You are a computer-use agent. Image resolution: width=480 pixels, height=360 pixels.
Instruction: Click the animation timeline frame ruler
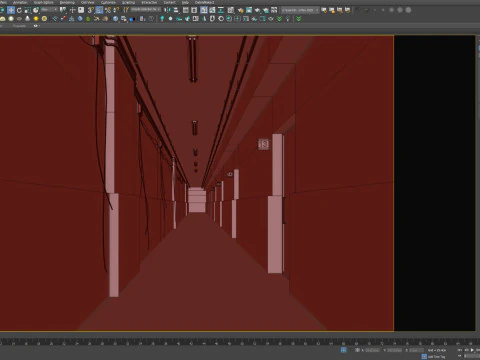click(x=240, y=342)
